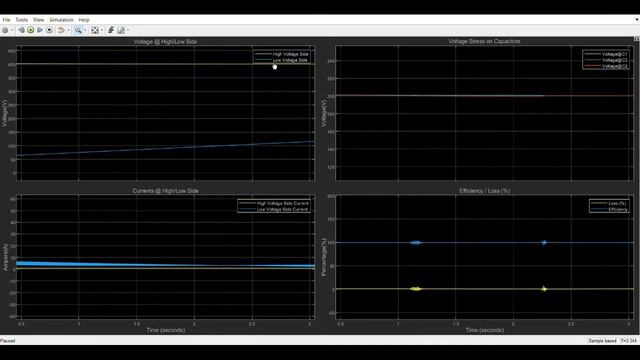The height and width of the screenshot is (360, 640).
Task: Toggle High Voltage Side Current legend entry
Action: [x=274, y=203]
